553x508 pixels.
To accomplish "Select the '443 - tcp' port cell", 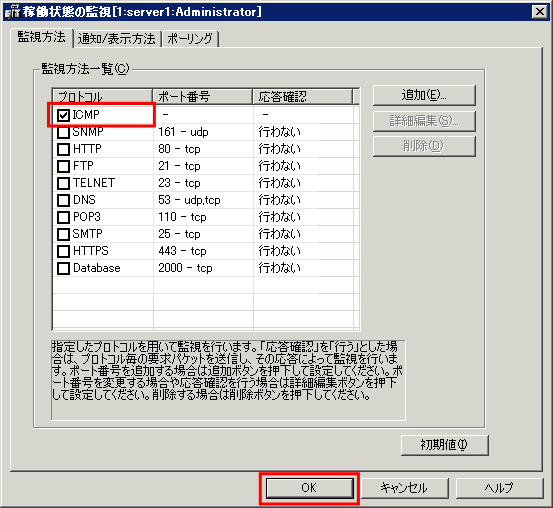I will [x=203, y=251].
